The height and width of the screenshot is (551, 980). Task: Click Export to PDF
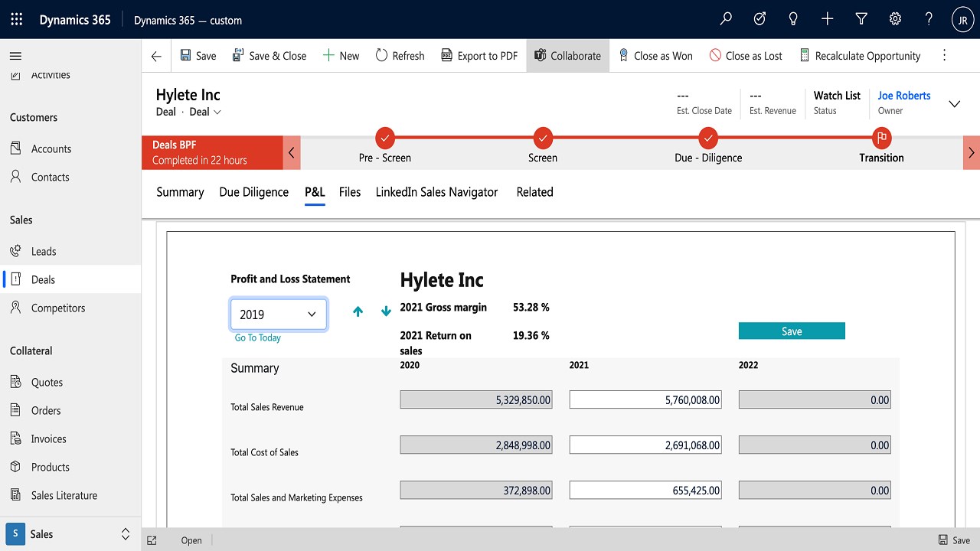(x=479, y=56)
